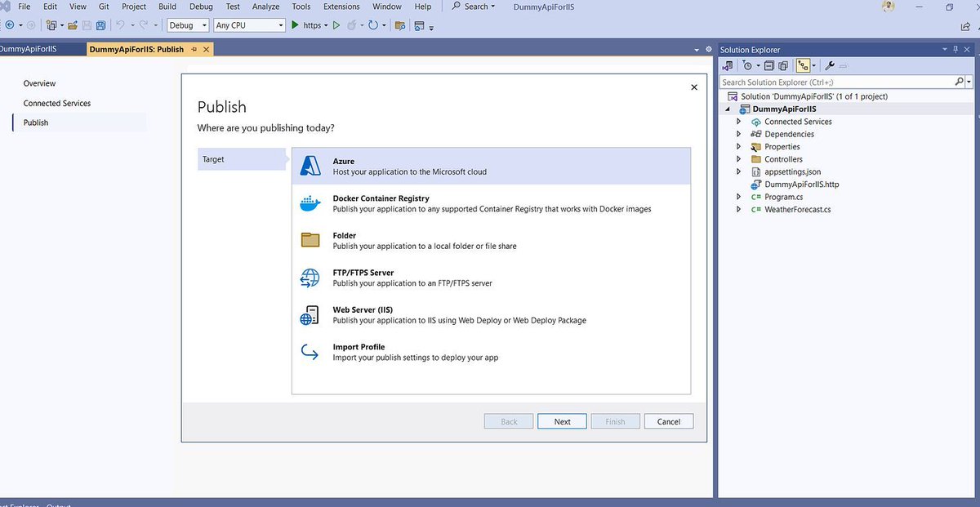Click the Save All toolbar icon

click(100, 25)
